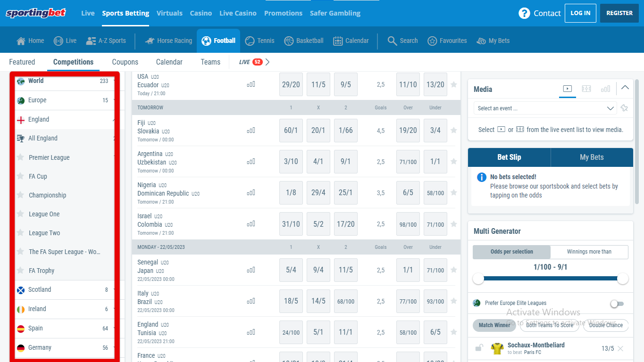The image size is (644, 362).
Task: Open Casino from top menu
Action: tap(201, 13)
